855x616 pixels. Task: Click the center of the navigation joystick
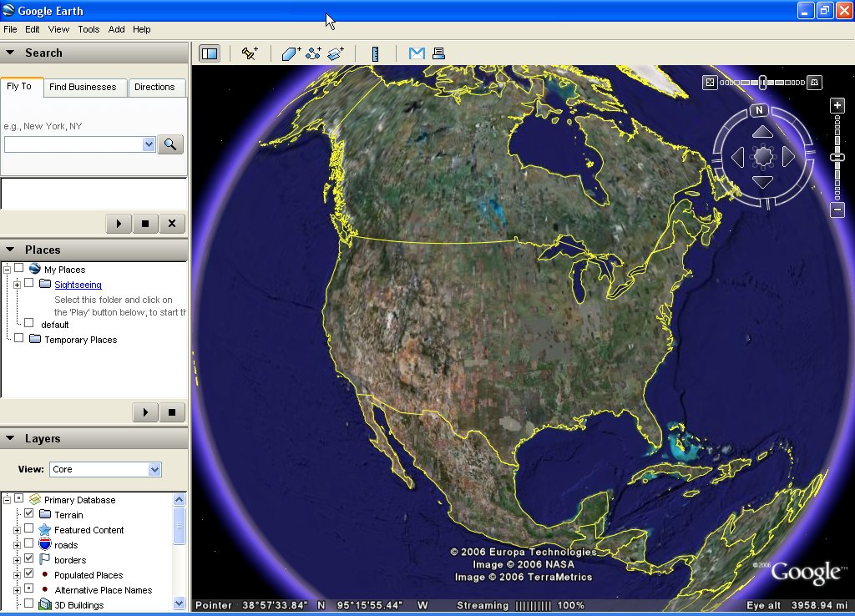763,157
